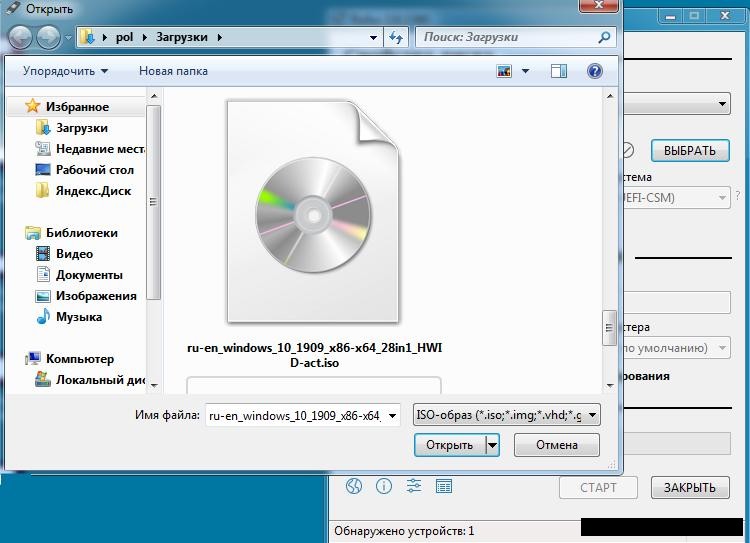
Task: Select the Загрузки breadcrumb segment
Action: 182,37
